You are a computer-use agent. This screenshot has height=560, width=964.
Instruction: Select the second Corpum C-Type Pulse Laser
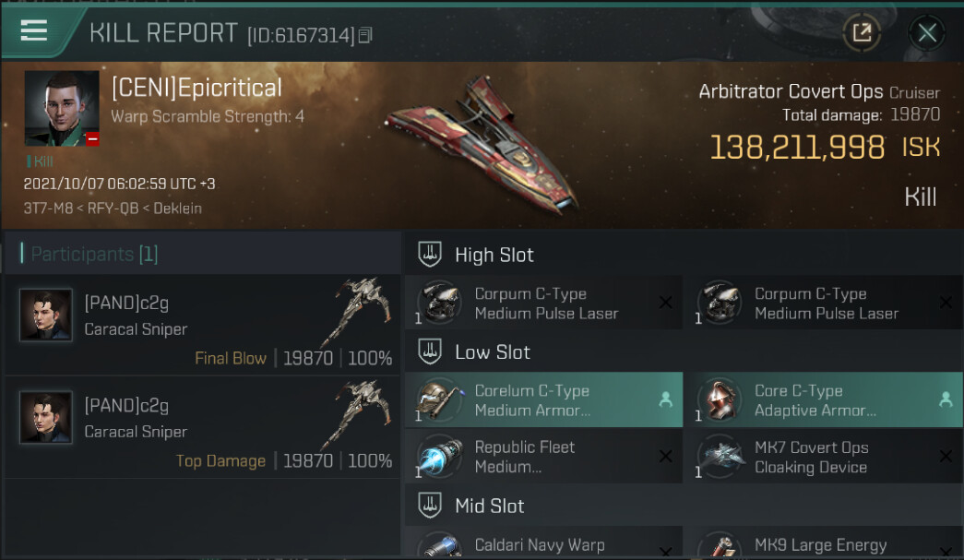click(825, 304)
